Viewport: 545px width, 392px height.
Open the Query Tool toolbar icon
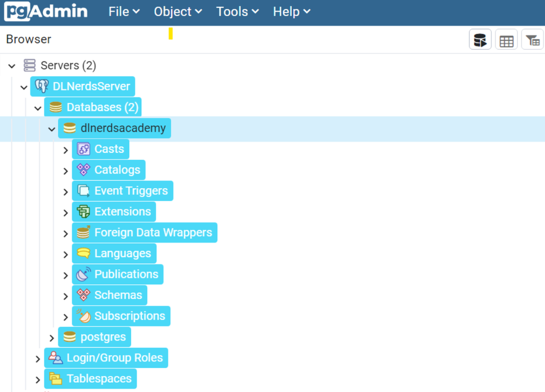480,40
